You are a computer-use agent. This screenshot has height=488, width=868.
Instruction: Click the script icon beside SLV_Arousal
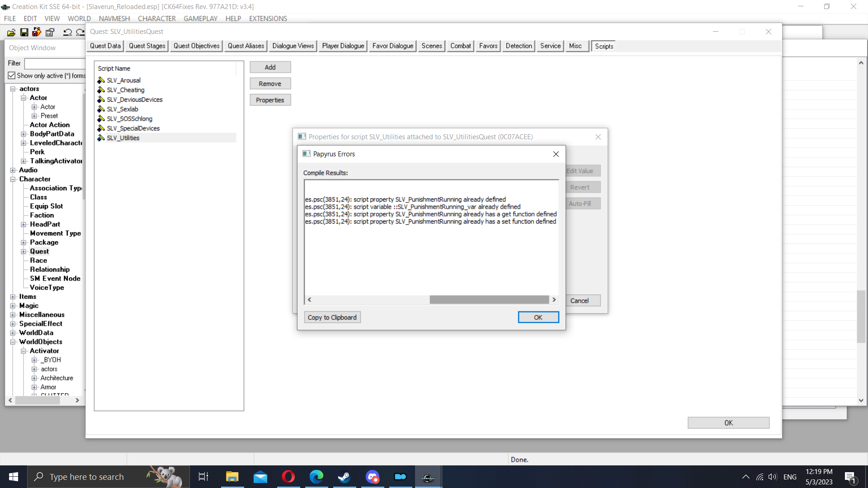[x=100, y=80]
